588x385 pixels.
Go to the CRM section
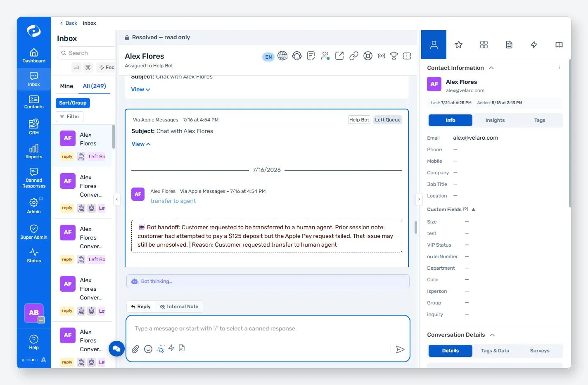coord(34,127)
